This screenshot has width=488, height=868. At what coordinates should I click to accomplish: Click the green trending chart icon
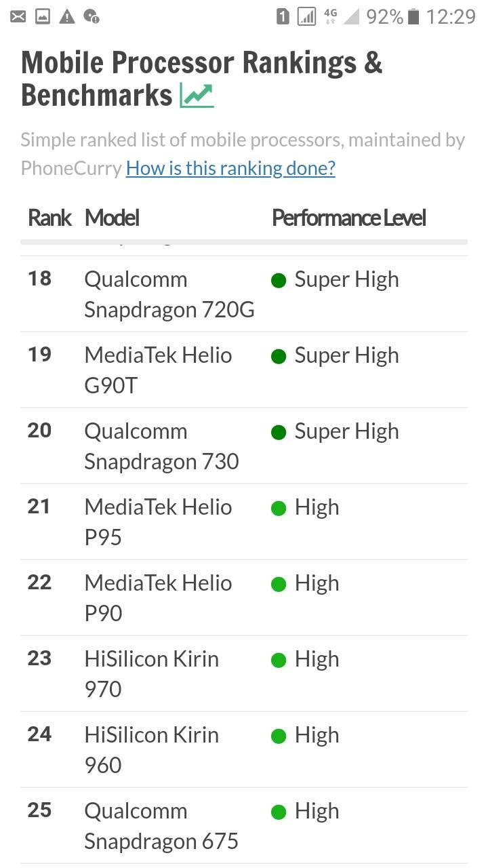tap(197, 96)
